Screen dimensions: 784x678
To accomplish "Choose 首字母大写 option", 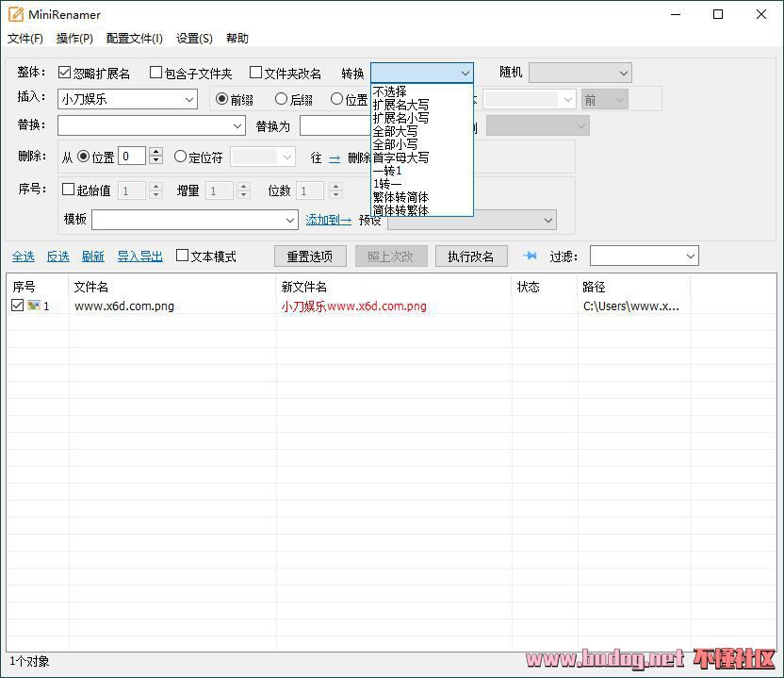I will [x=422, y=157].
